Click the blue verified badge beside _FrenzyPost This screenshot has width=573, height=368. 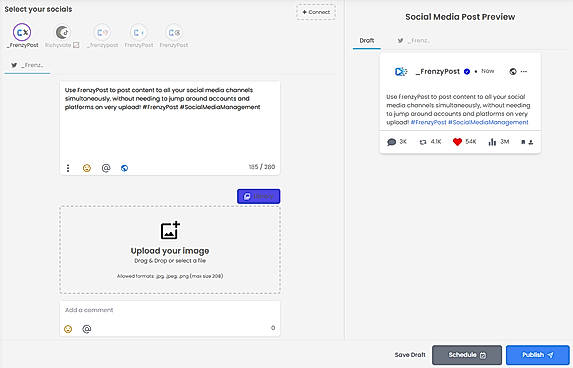(x=467, y=72)
